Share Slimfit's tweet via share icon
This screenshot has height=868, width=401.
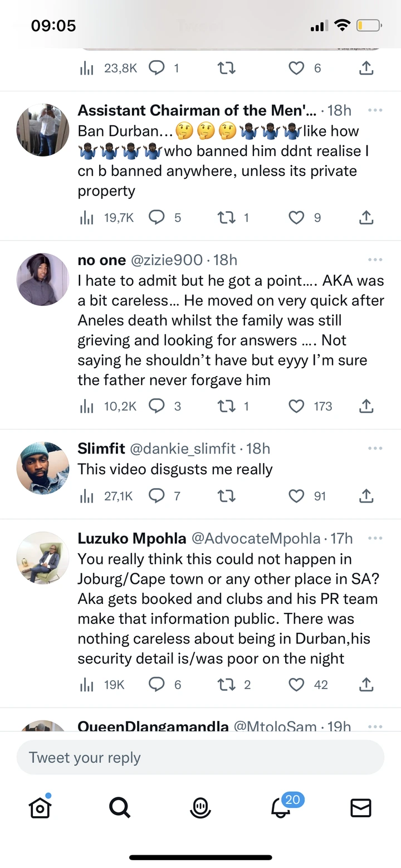(366, 496)
